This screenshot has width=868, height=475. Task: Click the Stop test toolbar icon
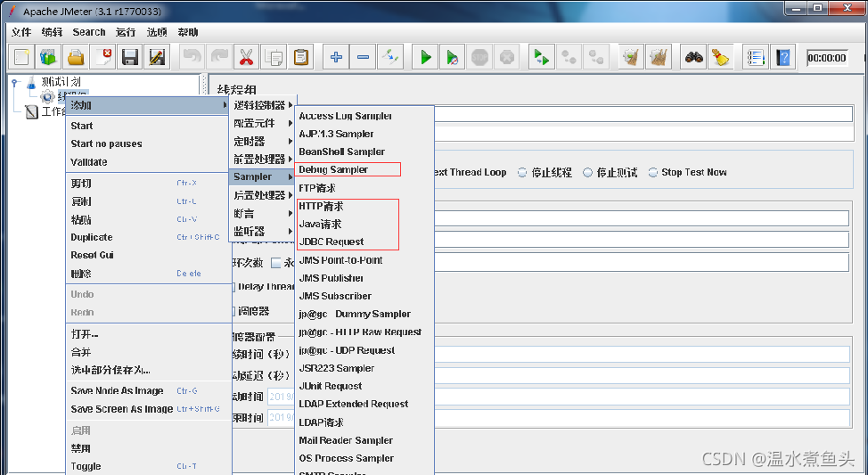(x=479, y=57)
